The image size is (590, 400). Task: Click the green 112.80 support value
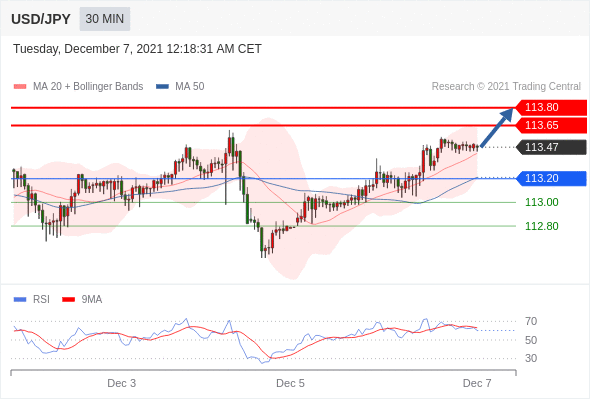[x=541, y=226]
